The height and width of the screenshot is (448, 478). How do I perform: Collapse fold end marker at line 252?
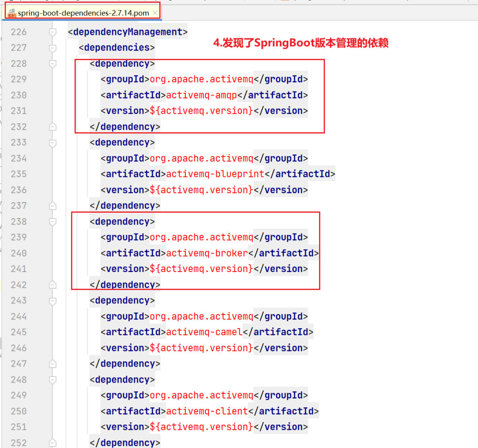(53, 443)
